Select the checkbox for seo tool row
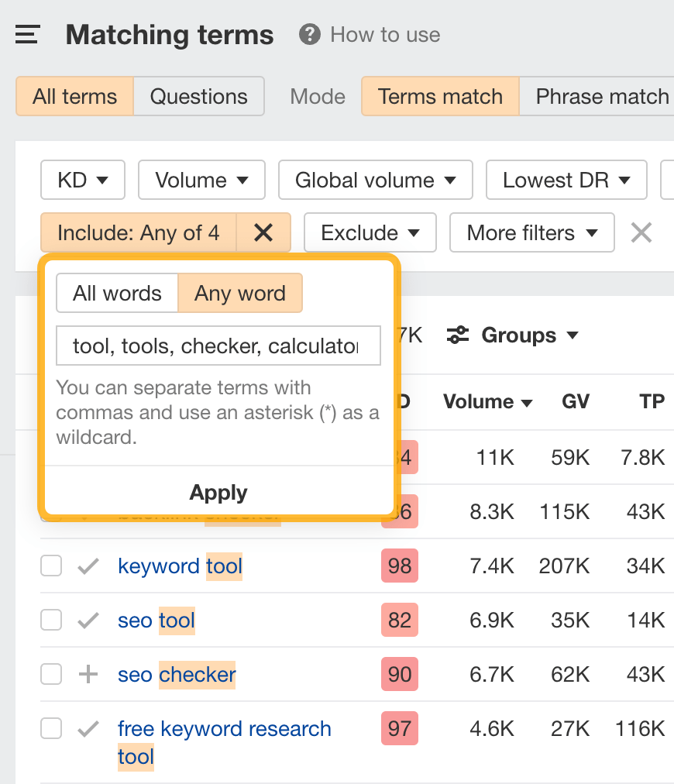 click(x=50, y=620)
